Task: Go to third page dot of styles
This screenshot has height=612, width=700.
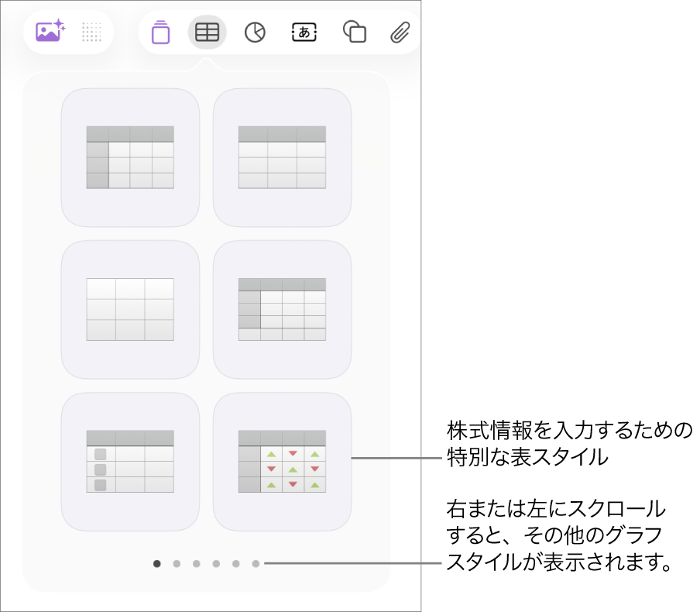Action: 197,564
